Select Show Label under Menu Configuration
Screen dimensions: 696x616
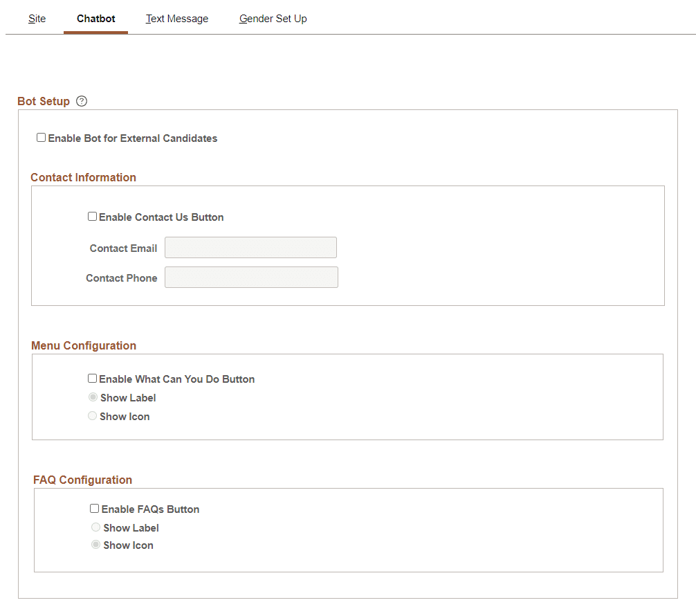click(93, 397)
